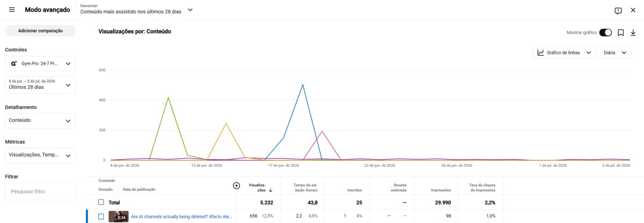
Task: Focus the Pesquisar filtro input field
Action: pos(40,191)
